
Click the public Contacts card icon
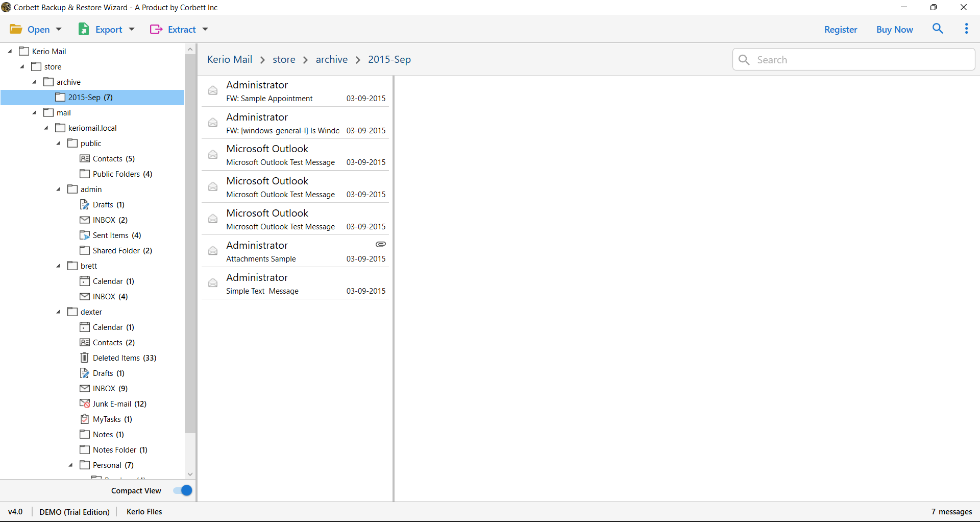click(85, 158)
